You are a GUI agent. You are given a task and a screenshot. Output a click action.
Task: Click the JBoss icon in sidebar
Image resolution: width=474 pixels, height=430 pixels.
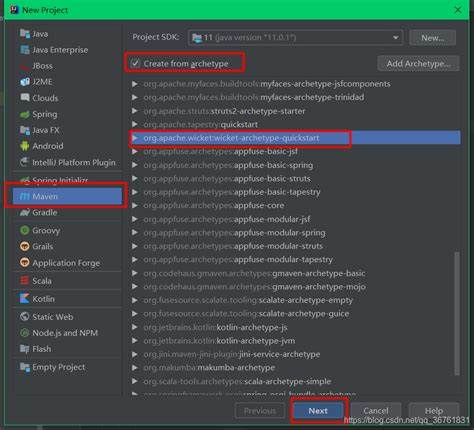pyautogui.click(x=25, y=66)
